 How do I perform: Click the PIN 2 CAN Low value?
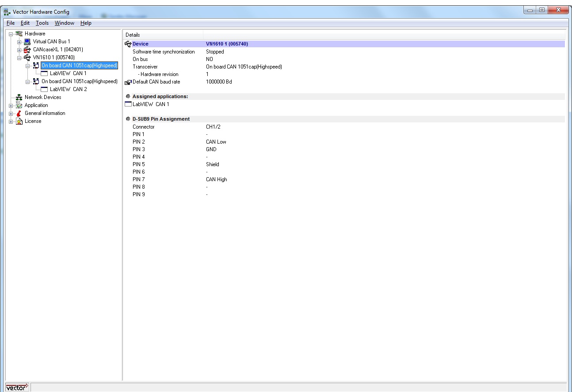[x=216, y=142]
